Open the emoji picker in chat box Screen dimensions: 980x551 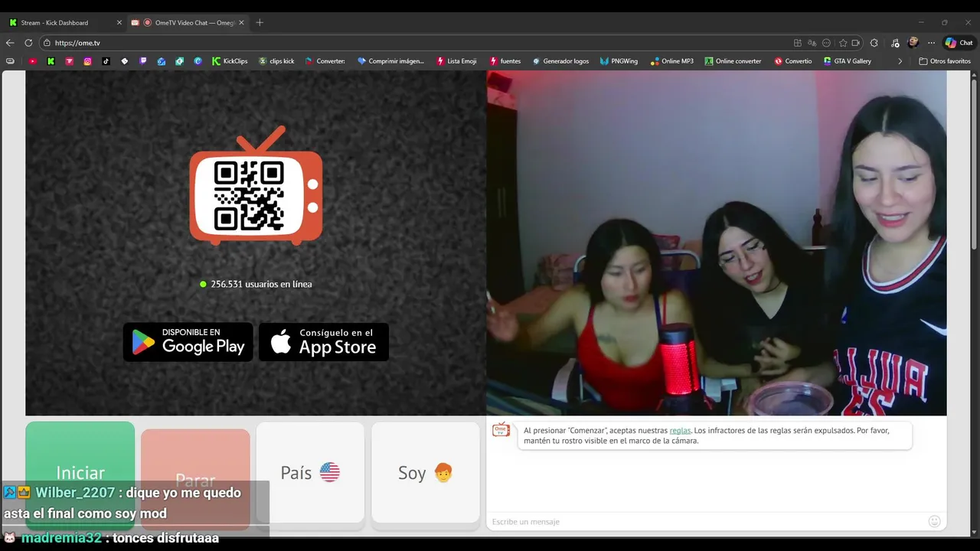point(934,521)
